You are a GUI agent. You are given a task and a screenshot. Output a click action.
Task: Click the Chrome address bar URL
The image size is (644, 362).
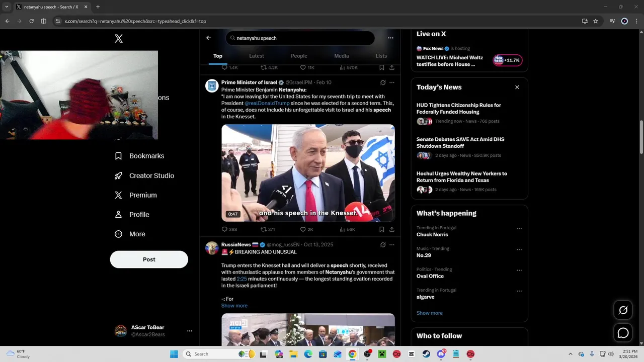click(135, 21)
